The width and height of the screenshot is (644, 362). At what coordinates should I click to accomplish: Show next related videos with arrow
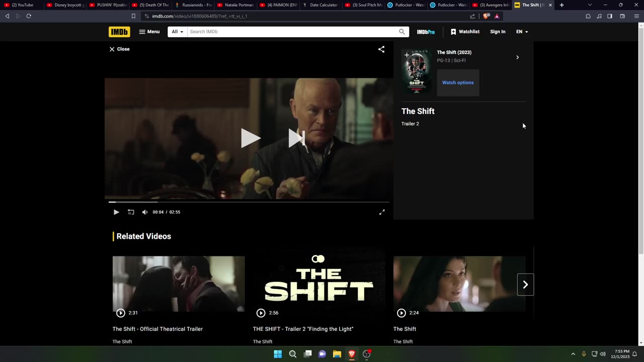[525, 285]
